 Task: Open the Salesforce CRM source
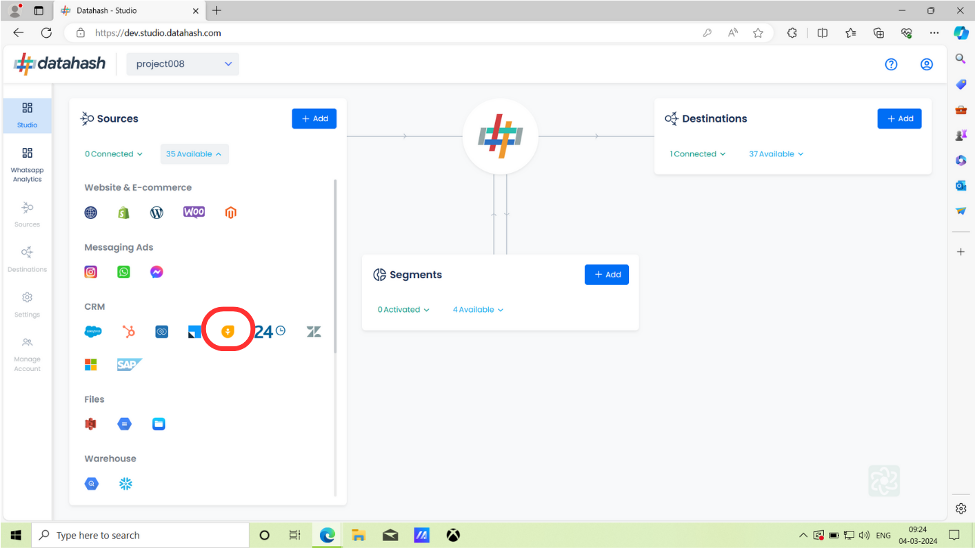click(93, 332)
